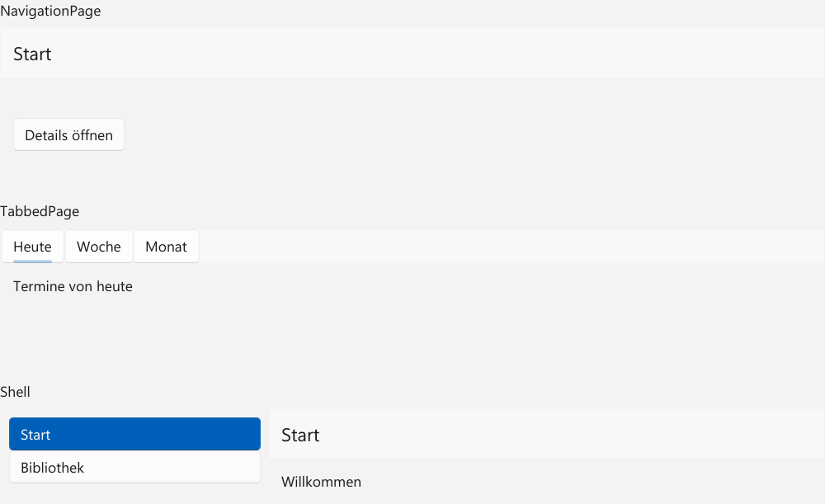
Task: Click the blank space right of Willkommen
Action: coord(593,482)
